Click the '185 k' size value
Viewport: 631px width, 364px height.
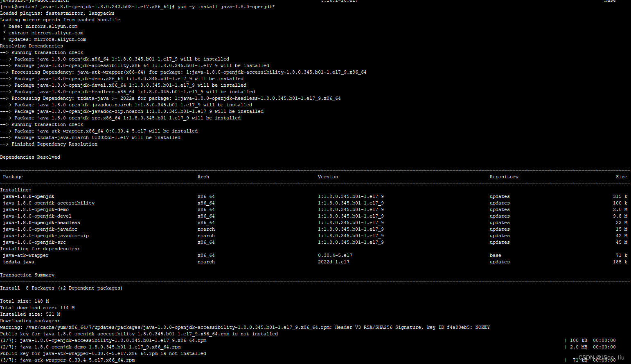coord(620,262)
